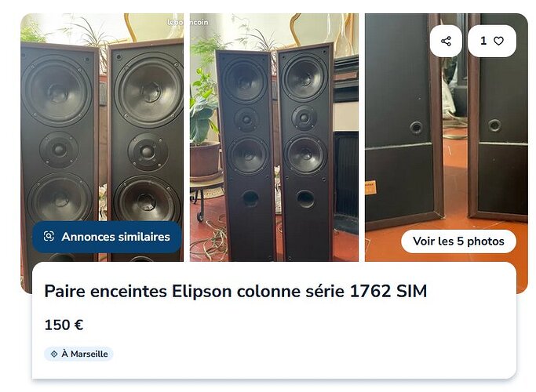Viewport: 536px width, 392px height.
Task: Click the right speaker in middle photo
Action: 305,152
